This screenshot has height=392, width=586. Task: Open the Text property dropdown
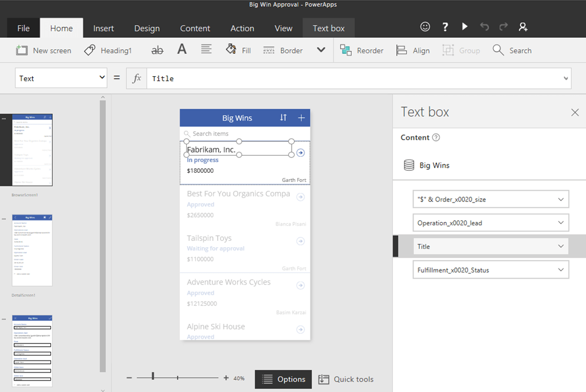(61, 78)
